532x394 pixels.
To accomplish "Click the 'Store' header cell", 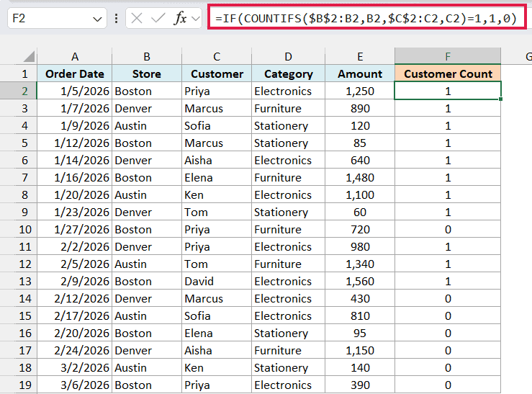I will pyautogui.click(x=147, y=73).
